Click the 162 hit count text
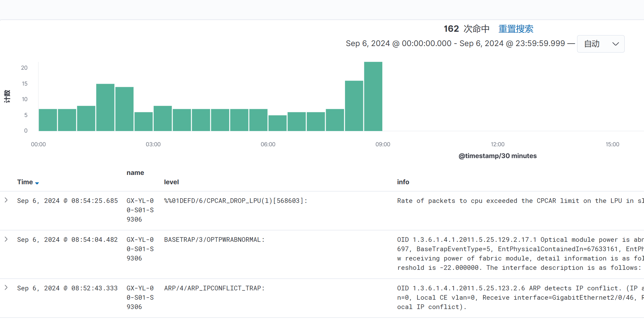This screenshot has height=319, width=644. tap(451, 29)
